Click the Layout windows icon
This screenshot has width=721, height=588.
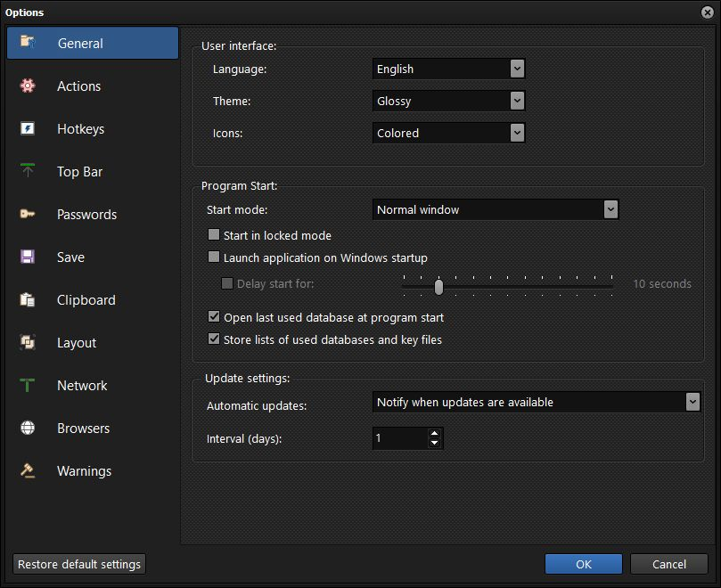(28, 342)
